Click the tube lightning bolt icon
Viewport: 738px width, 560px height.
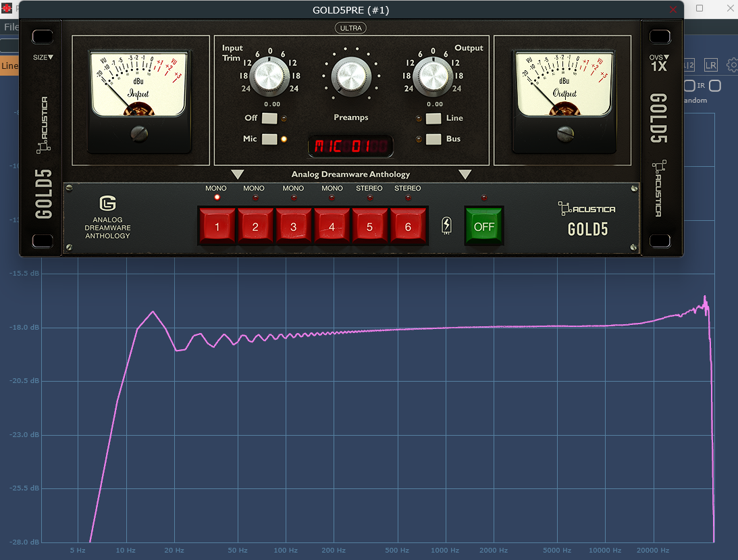coord(446,226)
